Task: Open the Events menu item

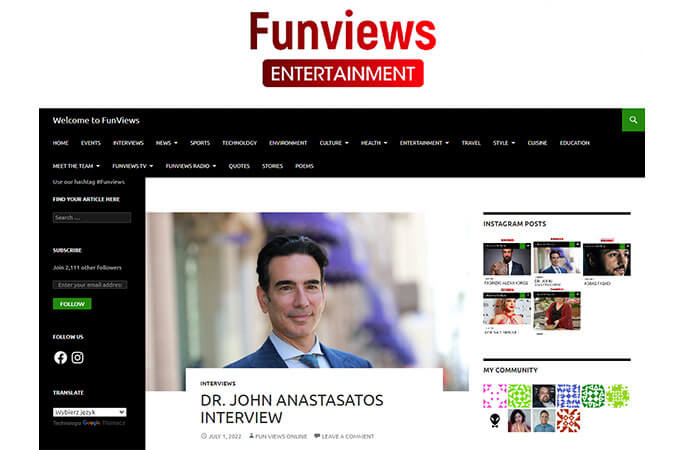Action: pyautogui.click(x=91, y=143)
